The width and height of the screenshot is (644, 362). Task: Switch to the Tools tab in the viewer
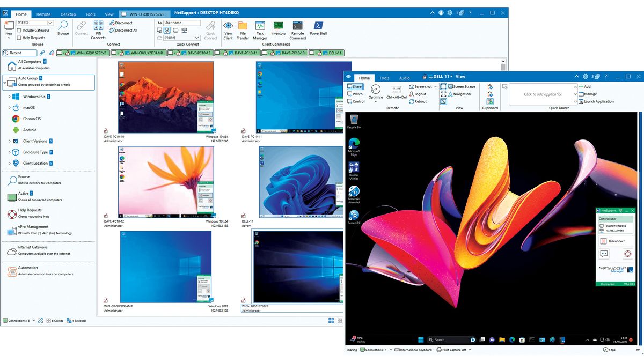coord(384,78)
